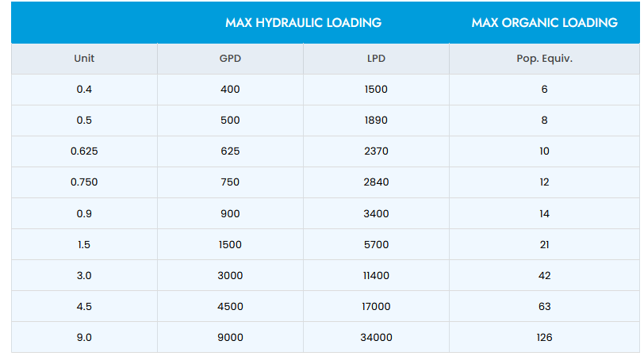Image resolution: width=644 pixels, height=360 pixels.
Task: Select the 500 GPD cell
Action: (x=230, y=121)
